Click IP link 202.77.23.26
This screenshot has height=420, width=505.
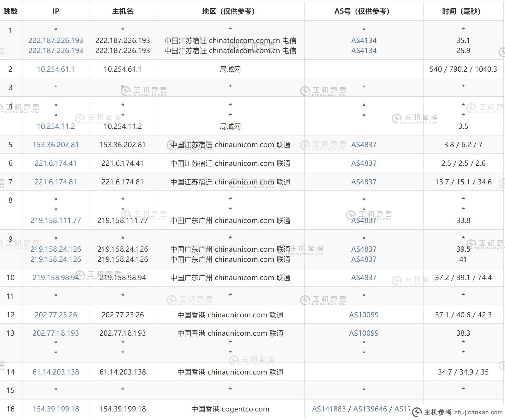56,315
